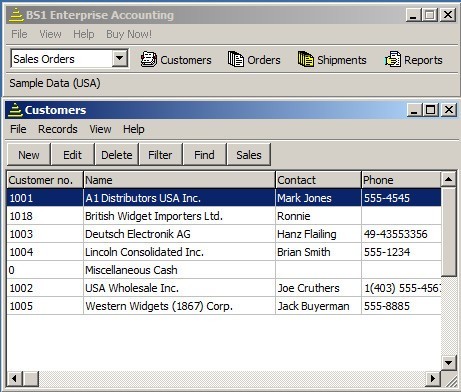Click contact Ronnie cell
Screen dimensions: 461x392
318,216
